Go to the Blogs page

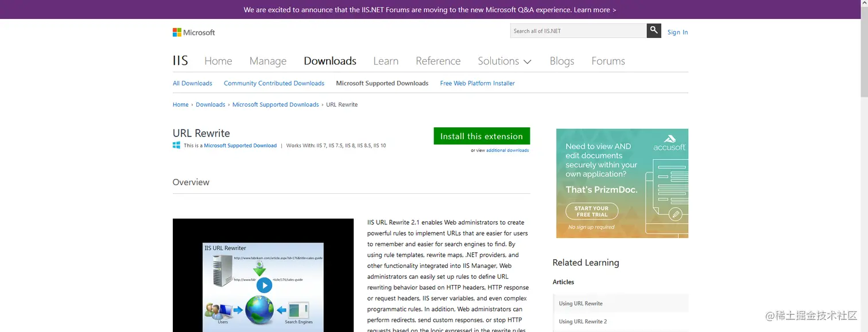pos(562,61)
